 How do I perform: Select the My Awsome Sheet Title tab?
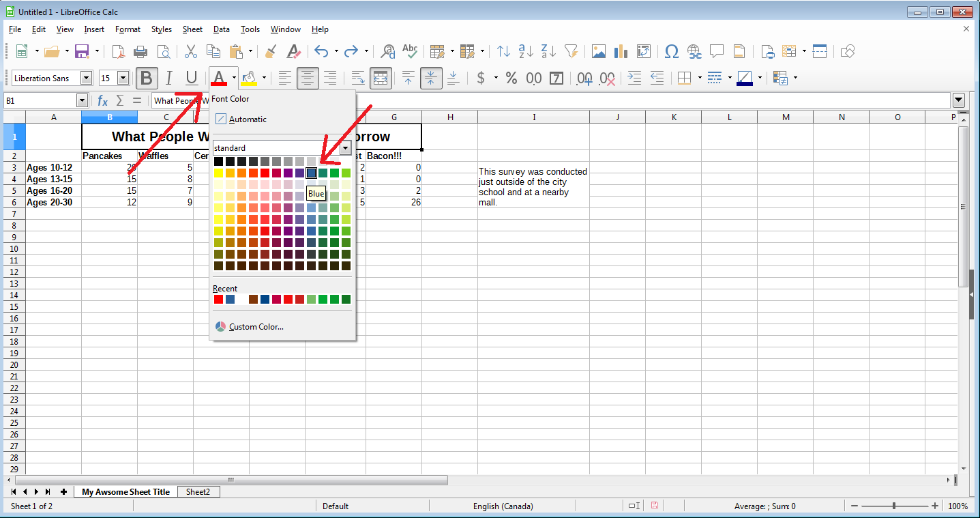[x=125, y=491]
